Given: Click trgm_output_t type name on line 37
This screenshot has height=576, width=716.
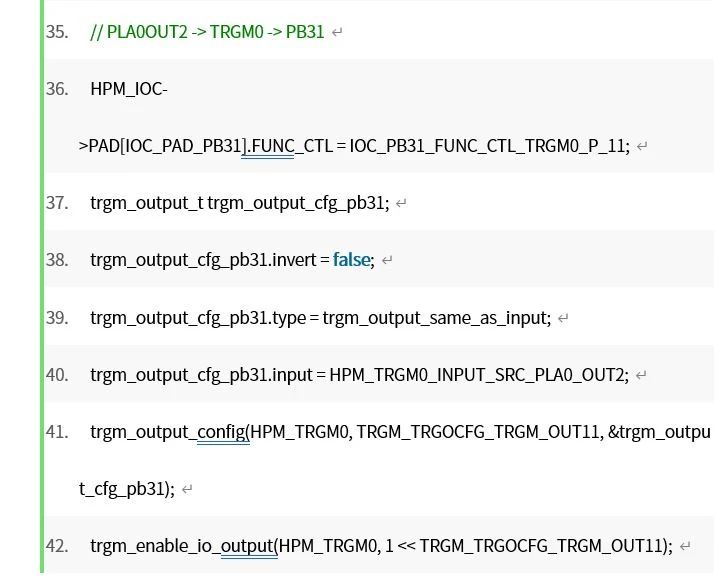Looking at the screenshot, I should click(x=147, y=203).
